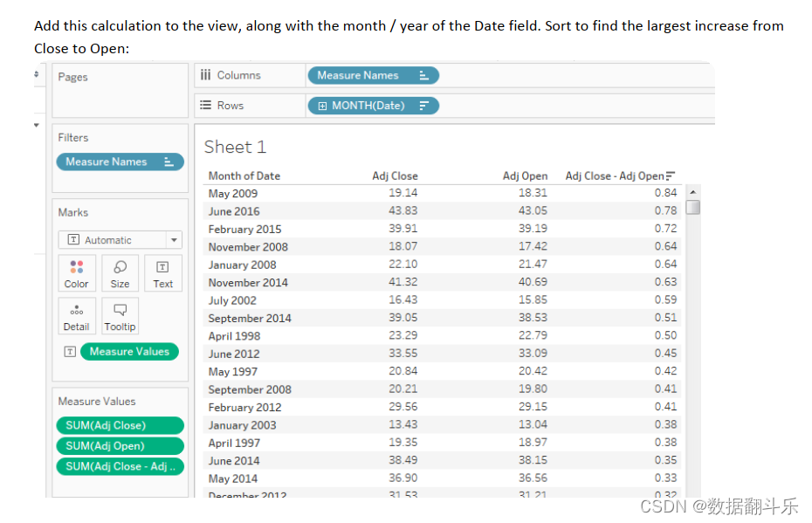Click the table vertical scrollbar thumb
Viewport: 812px width, 523px height.
(x=693, y=207)
